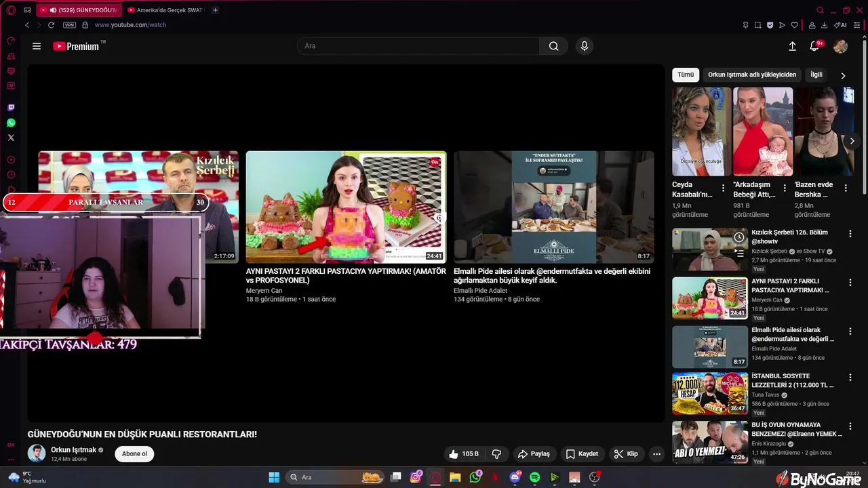Screen dimensions: 868x488
Task: Reload the page in Opera
Action: 51,25
